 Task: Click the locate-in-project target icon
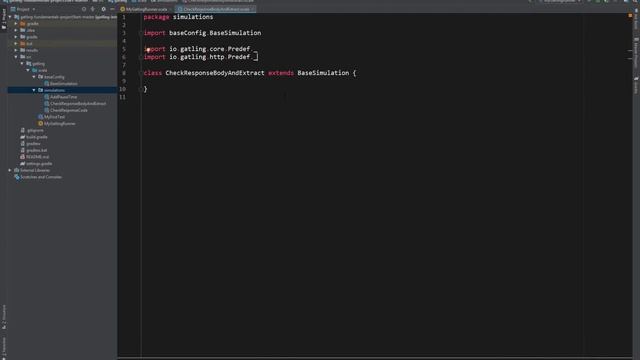click(x=84, y=9)
